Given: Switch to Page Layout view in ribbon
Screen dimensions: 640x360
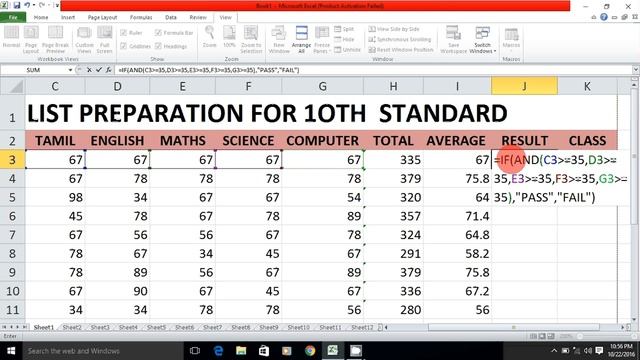Looking at the screenshot, I should (31, 40).
